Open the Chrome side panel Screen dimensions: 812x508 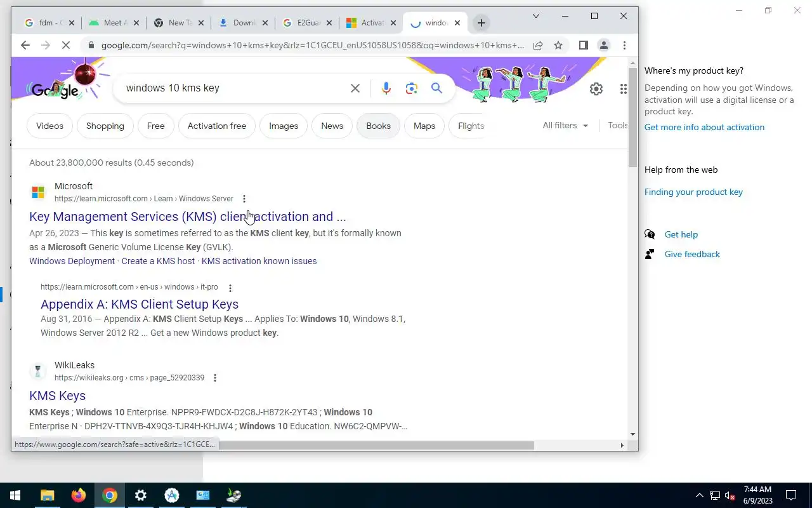click(584, 45)
